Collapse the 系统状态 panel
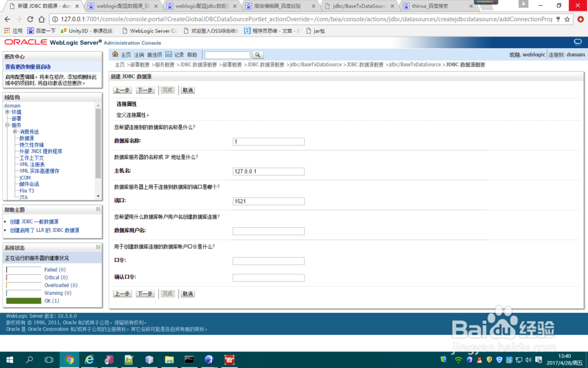The height and width of the screenshot is (368, 588). [98, 247]
